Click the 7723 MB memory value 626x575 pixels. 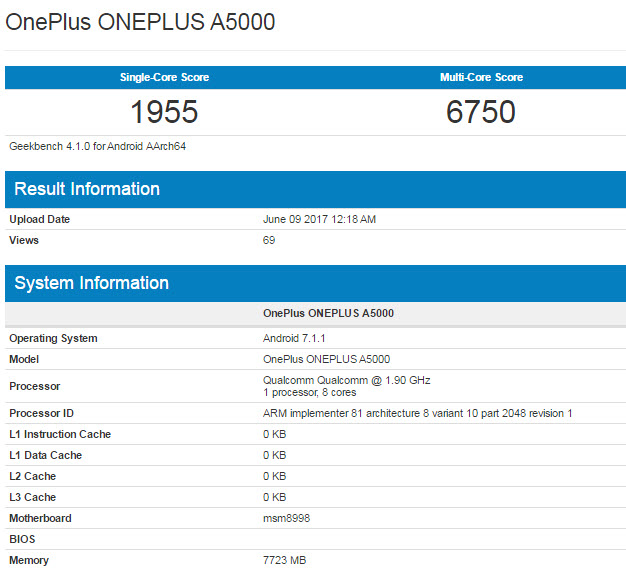point(284,560)
